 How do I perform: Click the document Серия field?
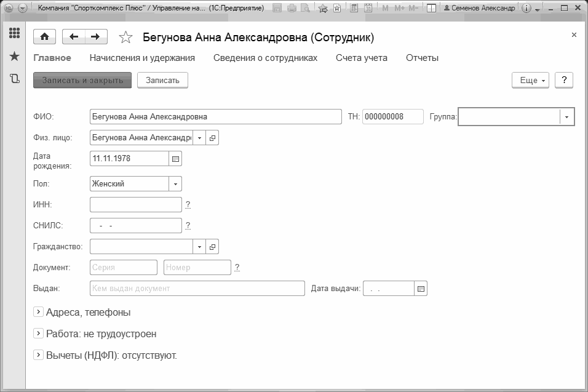tap(124, 268)
